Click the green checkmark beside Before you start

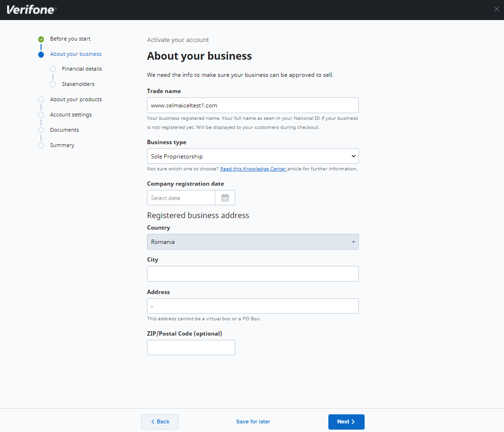41,39
